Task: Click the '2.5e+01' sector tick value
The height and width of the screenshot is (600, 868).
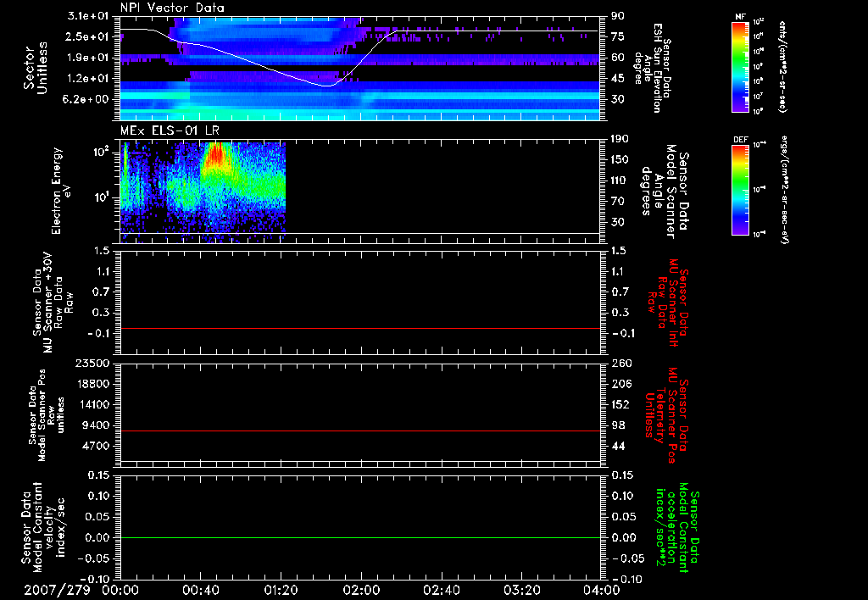Action: [87, 36]
